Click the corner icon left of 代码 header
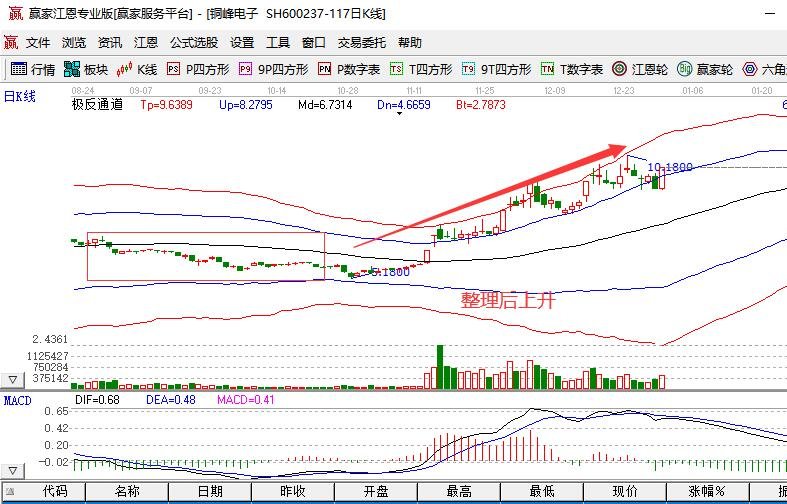Screen dimensions: 787x504 click(10, 491)
